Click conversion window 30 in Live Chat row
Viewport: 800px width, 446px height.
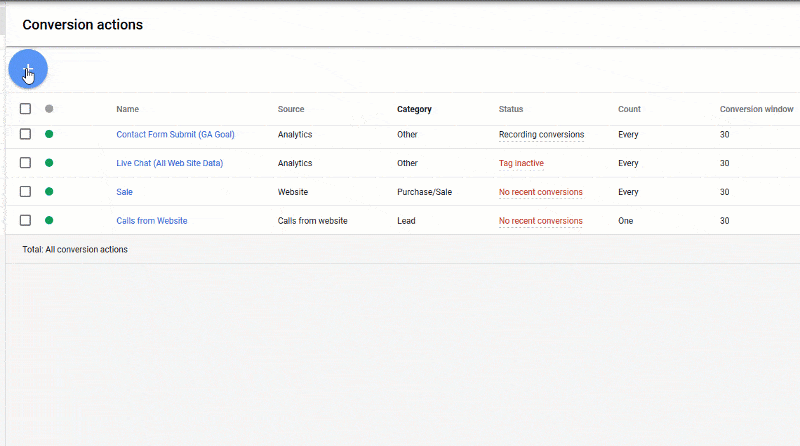(724, 163)
